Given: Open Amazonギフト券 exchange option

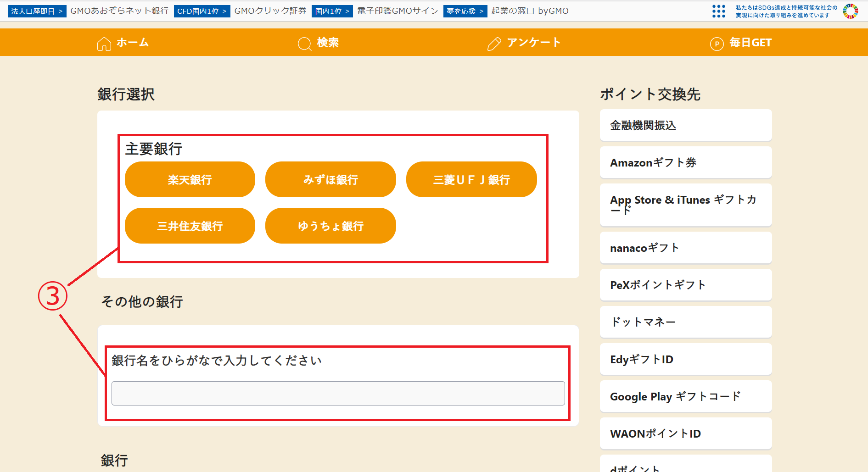Looking at the screenshot, I should click(686, 162).
